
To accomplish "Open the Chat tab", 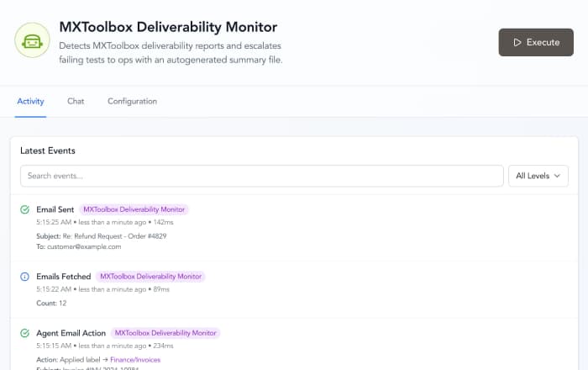I will coord(76,102).
